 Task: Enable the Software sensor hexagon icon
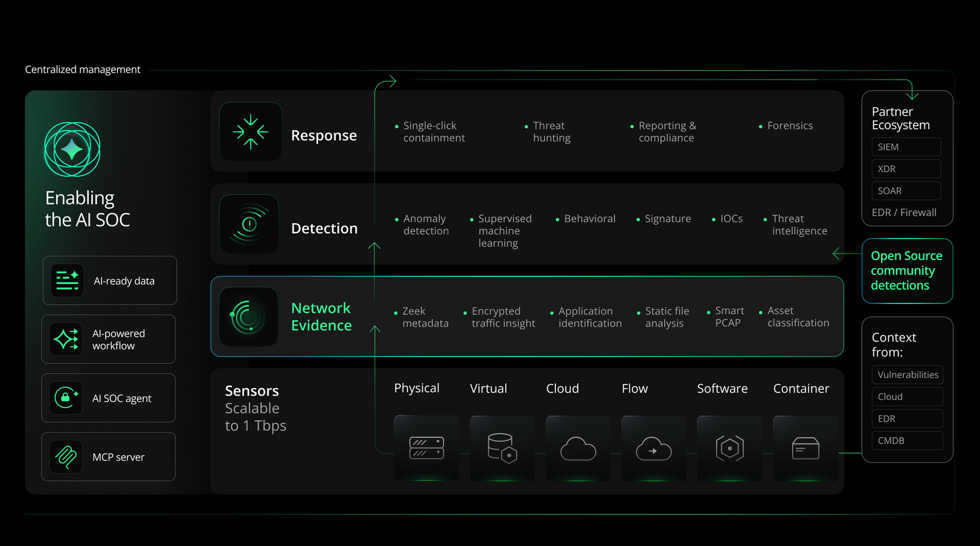(729, 448)
